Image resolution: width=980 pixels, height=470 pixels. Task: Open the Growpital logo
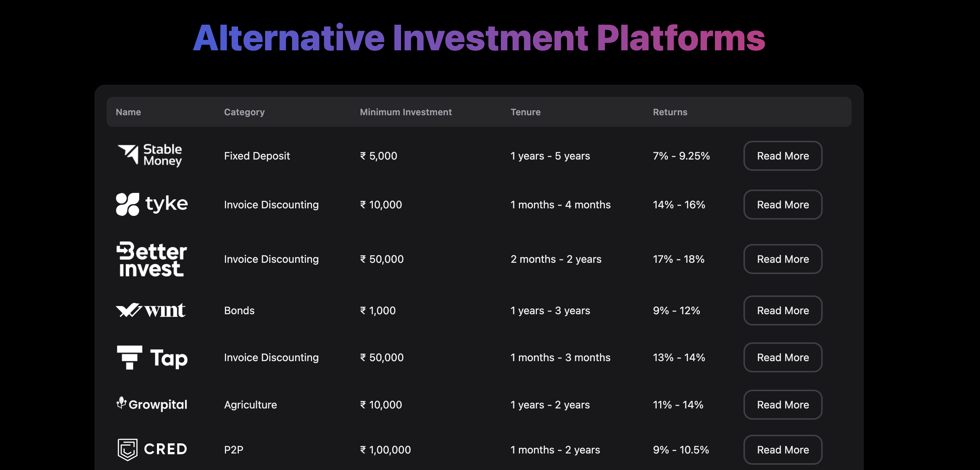click(x=151, y=404)
